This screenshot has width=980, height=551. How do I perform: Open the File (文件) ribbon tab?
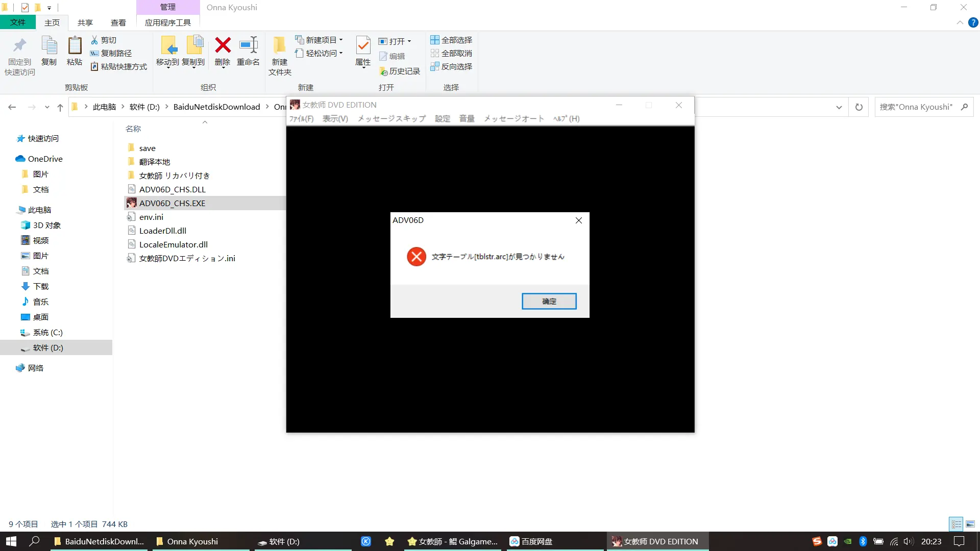(18, 22)
